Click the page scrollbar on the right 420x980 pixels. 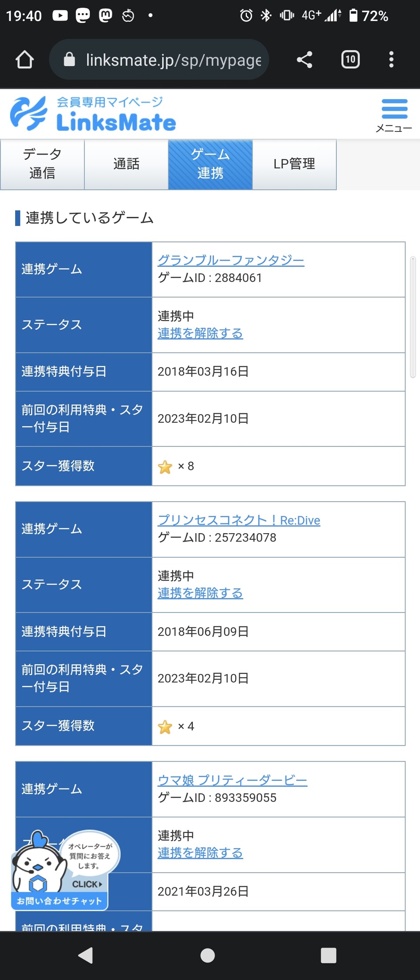pos(413,317)
